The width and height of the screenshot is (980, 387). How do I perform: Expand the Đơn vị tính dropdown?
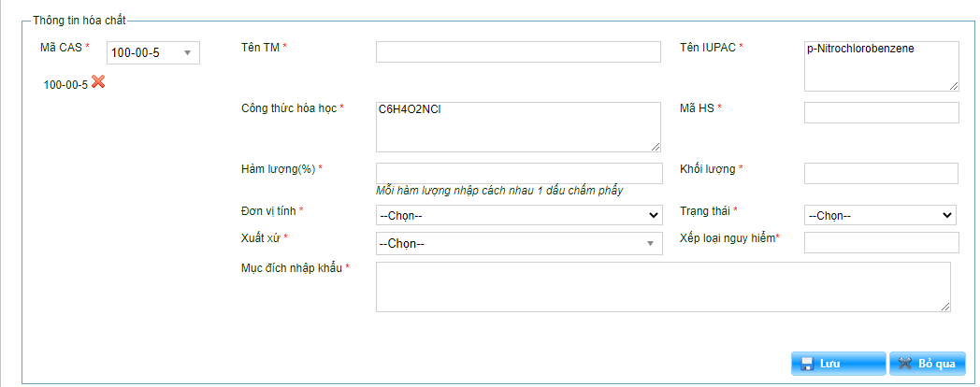click(518, 216)
